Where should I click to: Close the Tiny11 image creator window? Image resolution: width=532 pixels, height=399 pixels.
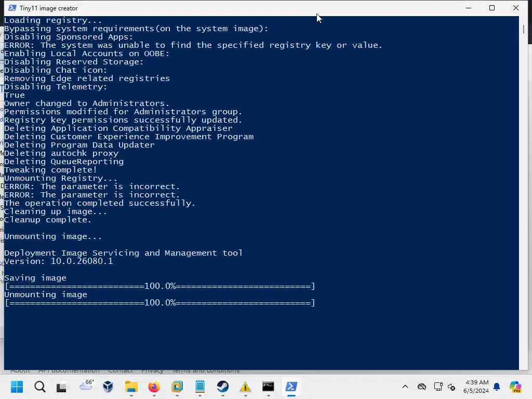coord(516,8)
